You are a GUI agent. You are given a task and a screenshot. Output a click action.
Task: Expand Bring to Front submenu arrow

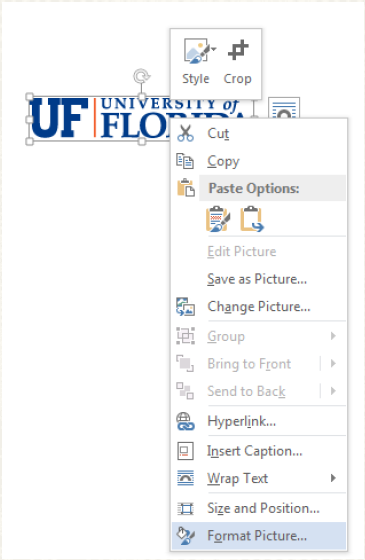click(x=333, y=364)
